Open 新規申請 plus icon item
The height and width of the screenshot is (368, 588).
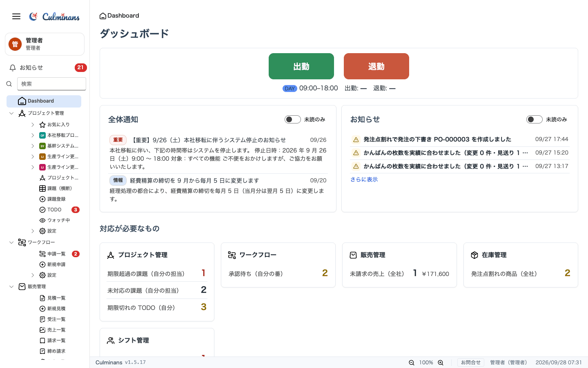pyautogui.click(x=52, y=265)
